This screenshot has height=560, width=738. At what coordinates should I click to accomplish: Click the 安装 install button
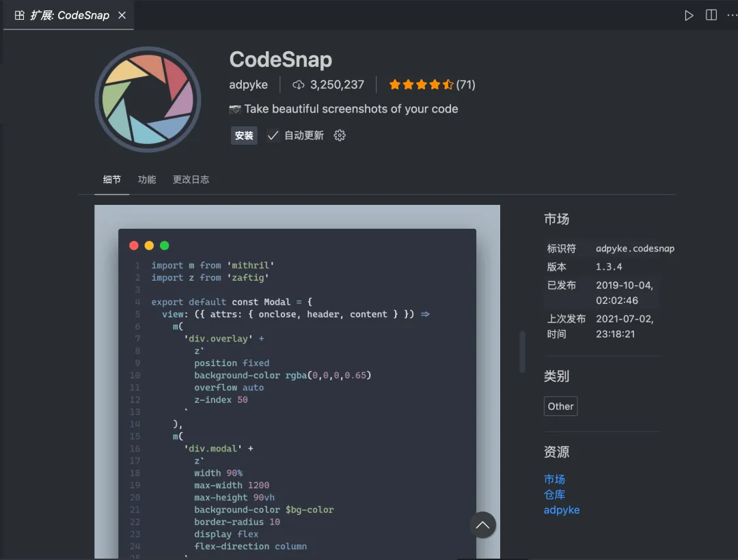coord(244,135)
